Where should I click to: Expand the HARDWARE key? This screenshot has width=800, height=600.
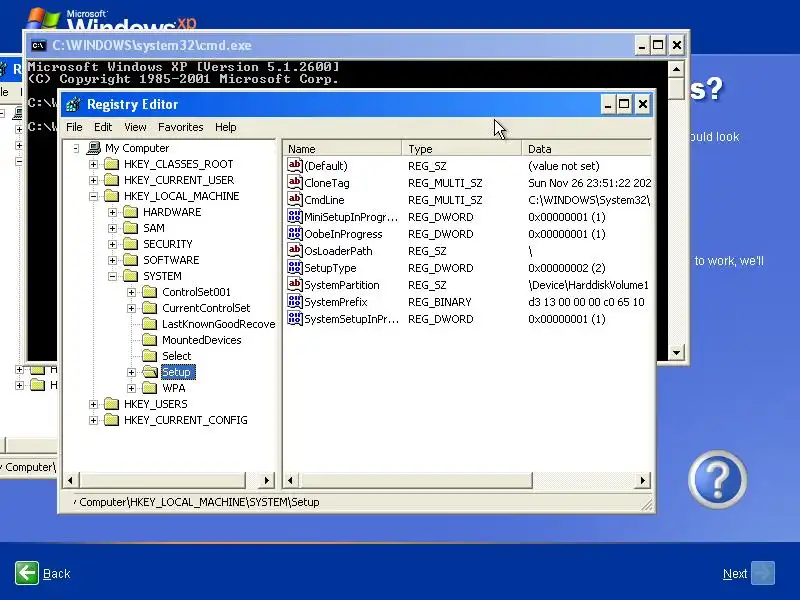112,212
